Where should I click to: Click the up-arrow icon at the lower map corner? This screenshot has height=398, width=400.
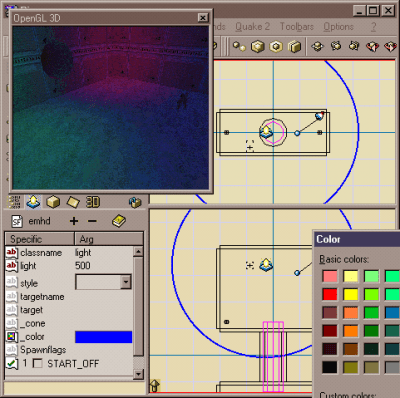[155, 385]
